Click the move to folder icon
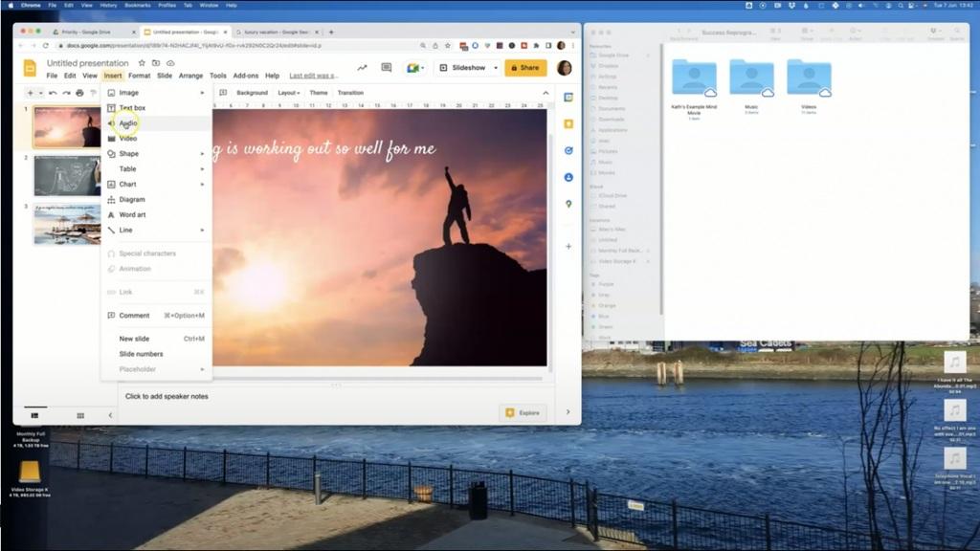The image size is (980, 551). [156, 63]
